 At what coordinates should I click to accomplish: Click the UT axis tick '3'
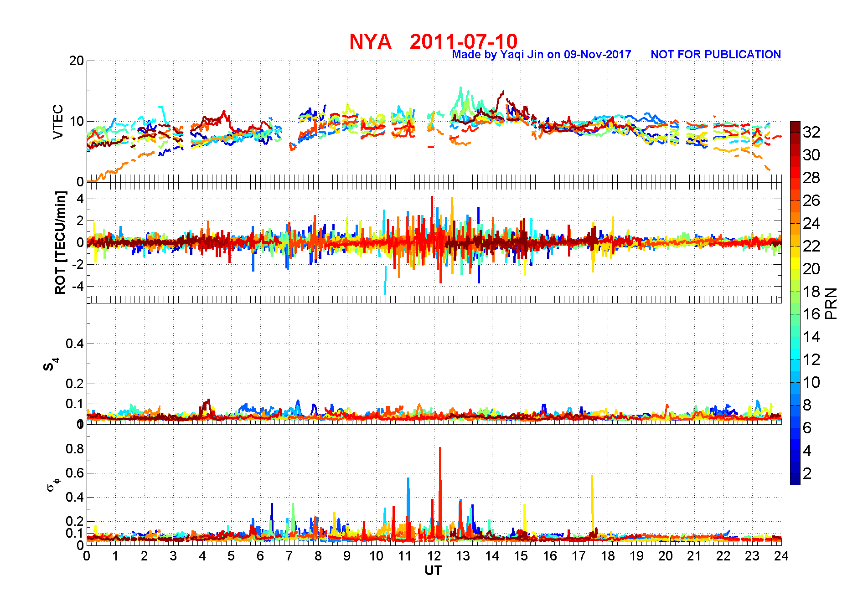(173, 556)
